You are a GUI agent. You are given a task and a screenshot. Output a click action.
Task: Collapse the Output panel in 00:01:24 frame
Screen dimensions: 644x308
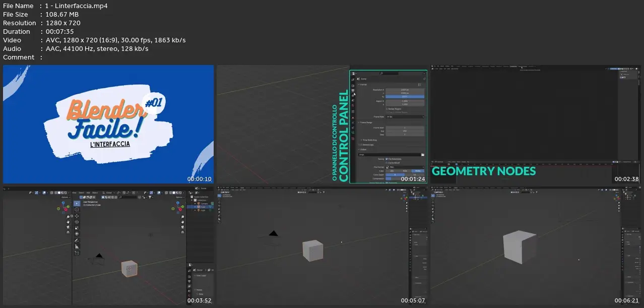[x=358, y=150]
